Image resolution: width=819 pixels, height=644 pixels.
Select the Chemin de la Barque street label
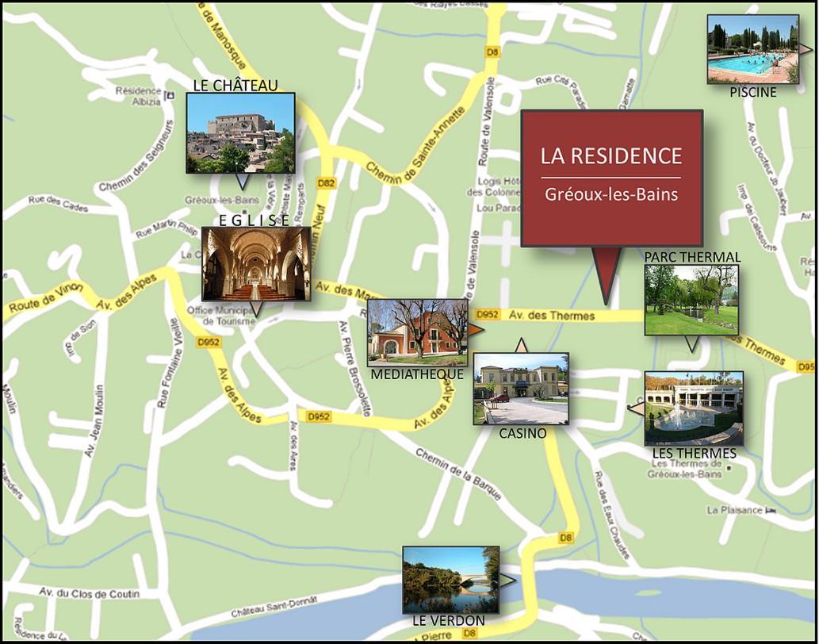point(459,475)
